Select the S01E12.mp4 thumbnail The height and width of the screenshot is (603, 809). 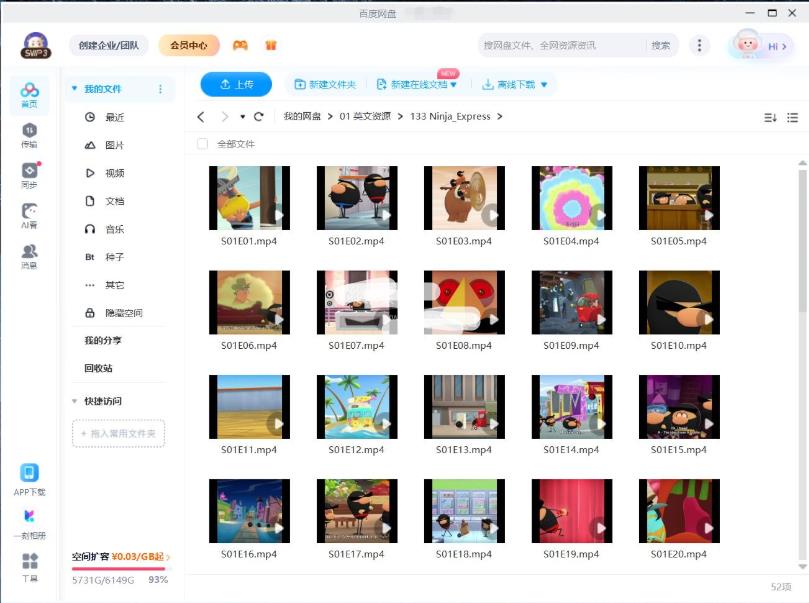tap(357, 407)
